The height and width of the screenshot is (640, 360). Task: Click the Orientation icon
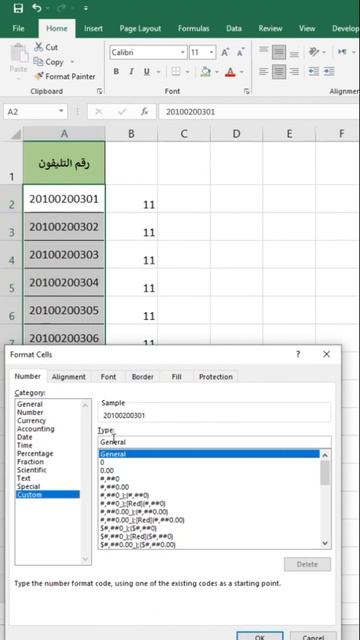[x=314, y=52]
